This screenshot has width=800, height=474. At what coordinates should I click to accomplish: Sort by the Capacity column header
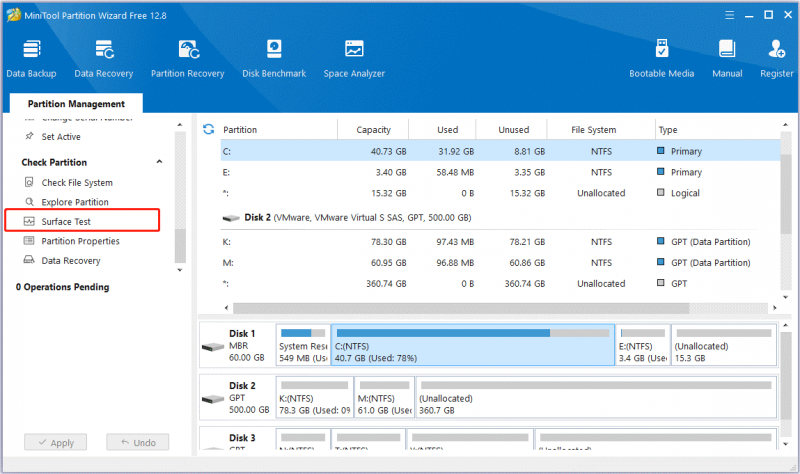click(373, 130)
